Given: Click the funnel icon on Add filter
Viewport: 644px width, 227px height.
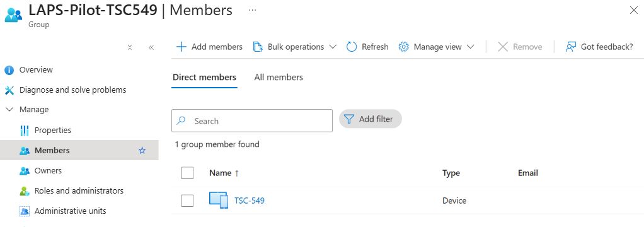Looking at the screenshot, I should coord(349,119).
